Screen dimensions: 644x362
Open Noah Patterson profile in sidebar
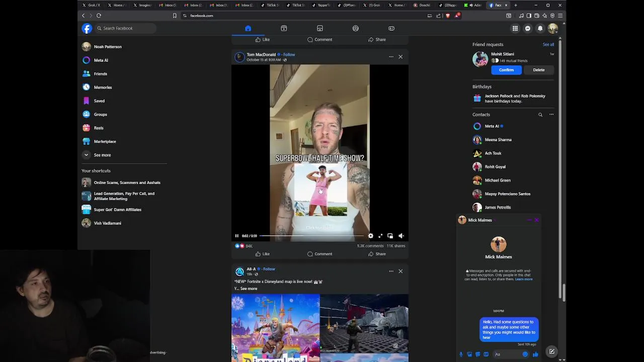click(x=108, y=47)
